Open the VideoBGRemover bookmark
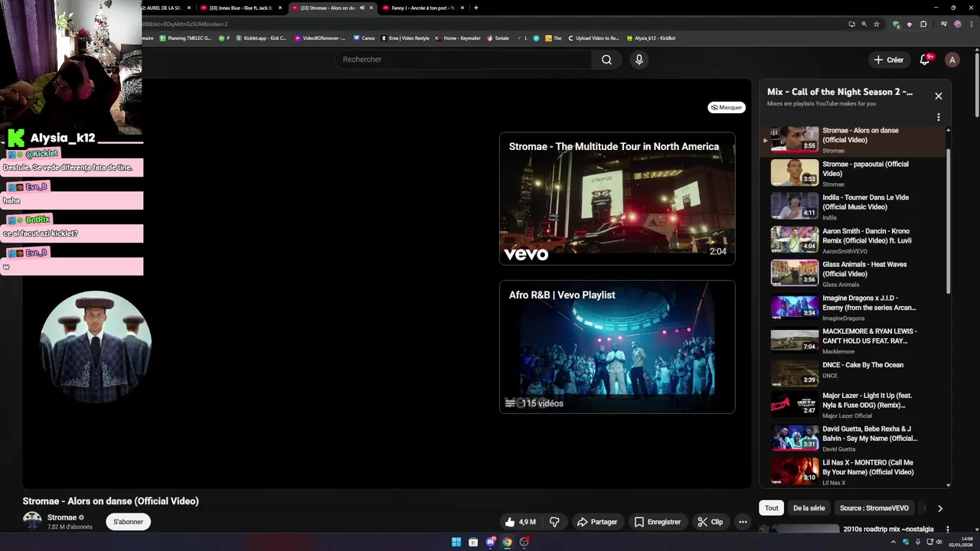 click(x=320, y=37)
